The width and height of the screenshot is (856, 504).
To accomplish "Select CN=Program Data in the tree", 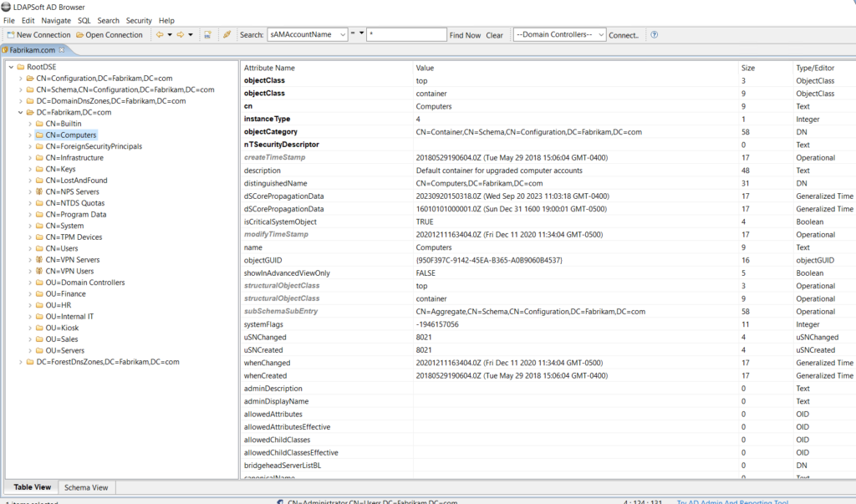I will pyautogui.click(x=76, y=215).
